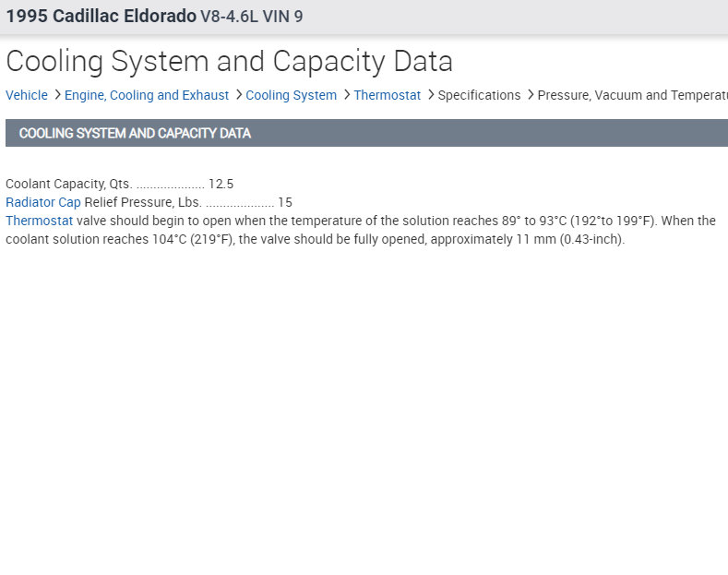This screenshot has height=575, width=728.
Task: Click the Thermostat link before 'valve should begin'
Action: coord(39,221)
